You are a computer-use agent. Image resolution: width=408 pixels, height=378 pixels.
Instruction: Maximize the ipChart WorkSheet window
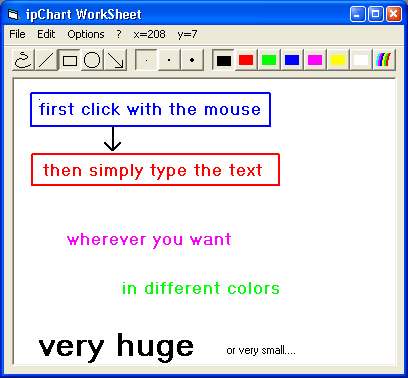pos(376,15)
